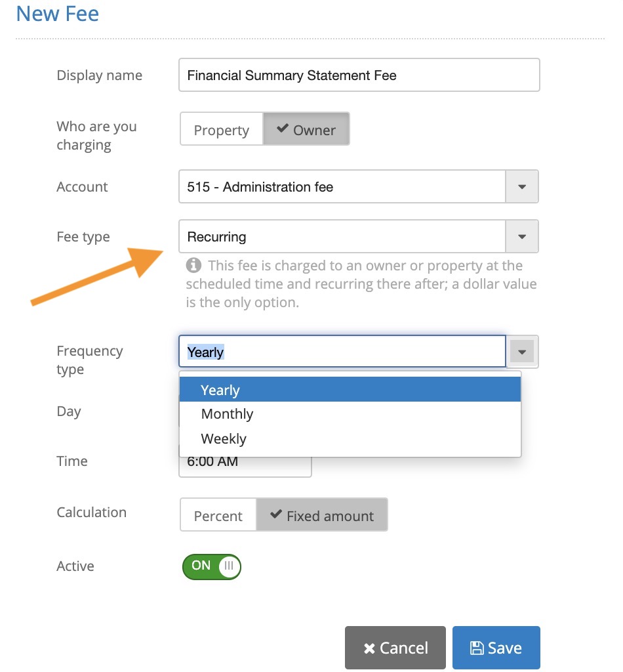Click the Fixed amount checkmark icon
The image size is (623, 672).
[x=276, y=514]
